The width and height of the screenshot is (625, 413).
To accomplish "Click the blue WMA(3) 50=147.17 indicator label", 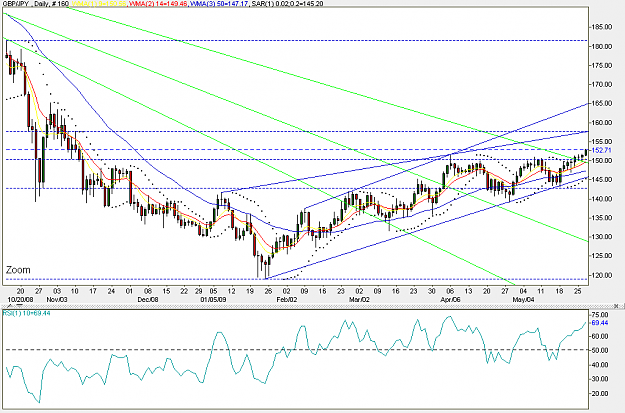I will tap(219, 4).
